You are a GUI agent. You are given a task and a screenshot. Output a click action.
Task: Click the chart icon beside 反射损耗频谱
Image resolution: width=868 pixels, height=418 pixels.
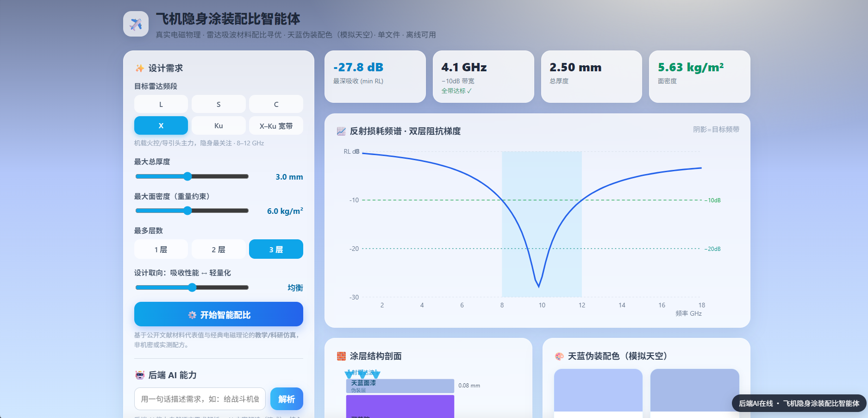point(341,131)
